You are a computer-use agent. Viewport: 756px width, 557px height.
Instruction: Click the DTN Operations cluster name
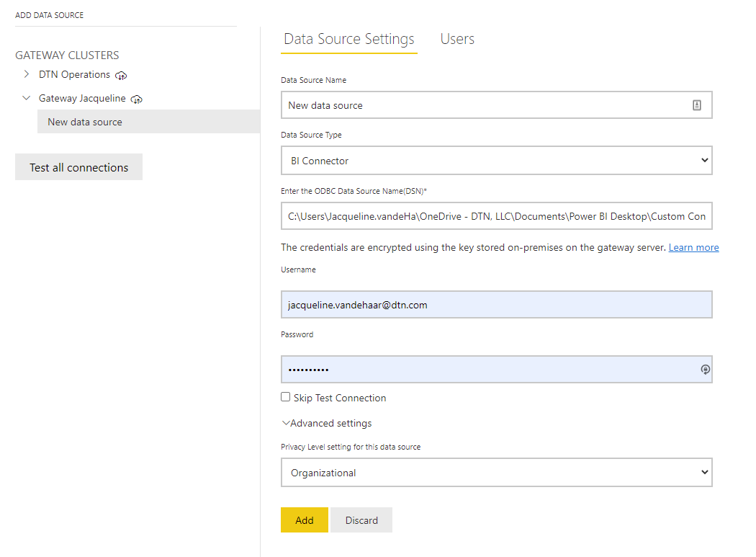coord(74,75)
